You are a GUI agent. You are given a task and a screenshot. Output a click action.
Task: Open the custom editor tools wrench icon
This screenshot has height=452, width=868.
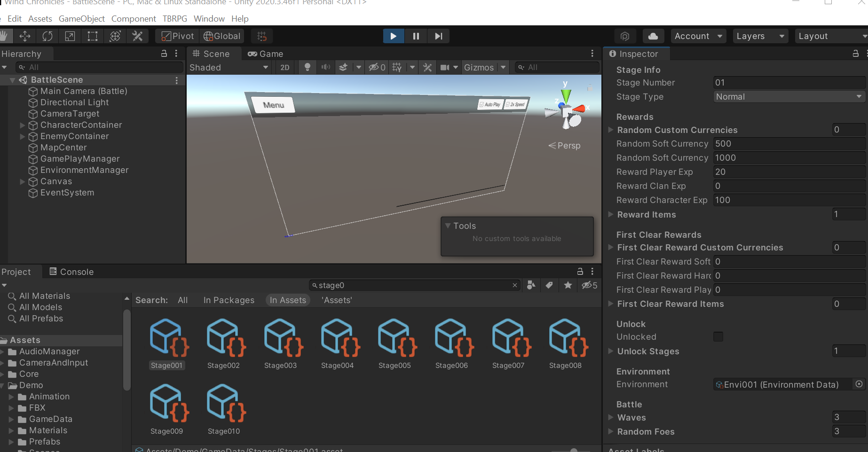(138, 36)
